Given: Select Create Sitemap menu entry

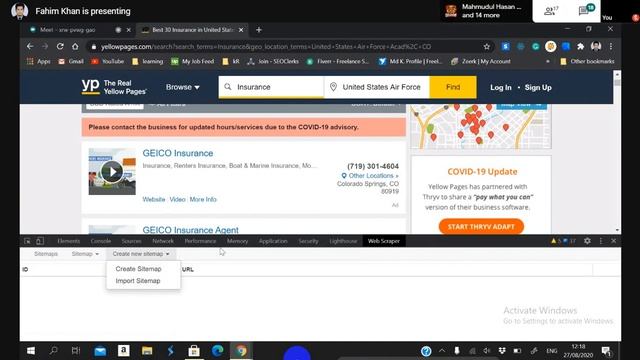Looking at the screenshot, I should pyautogui.click(x=138, y=269).
